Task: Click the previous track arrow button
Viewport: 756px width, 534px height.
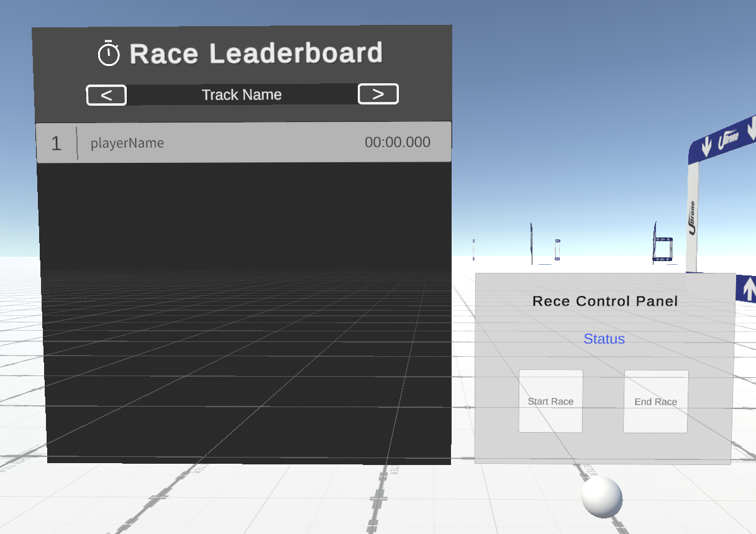Action: (x=106, y=95)
